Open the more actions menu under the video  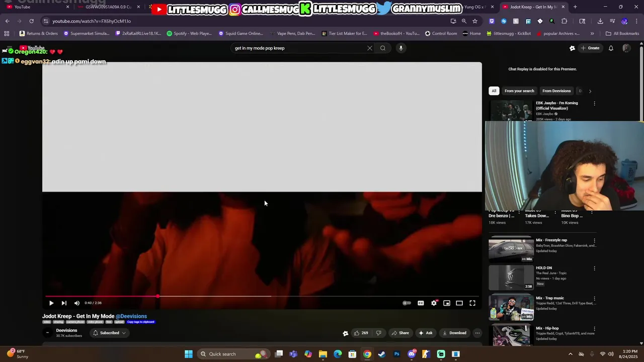tap(477, 333)
